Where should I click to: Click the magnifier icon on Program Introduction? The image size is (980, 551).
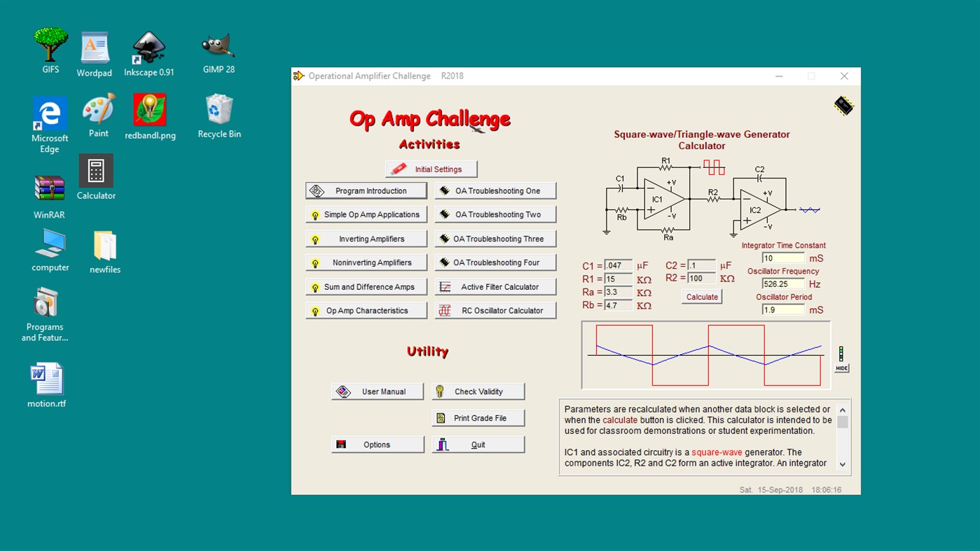[315, 190]
